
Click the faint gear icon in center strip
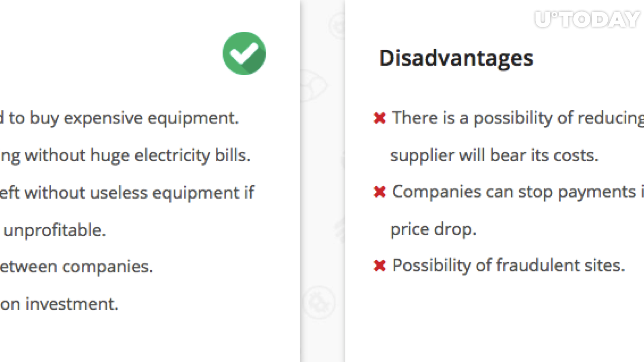tap(319, 302)
